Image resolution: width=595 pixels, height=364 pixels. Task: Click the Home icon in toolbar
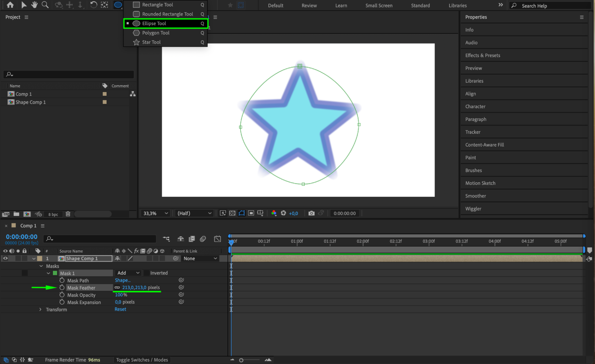pos(10,5)
